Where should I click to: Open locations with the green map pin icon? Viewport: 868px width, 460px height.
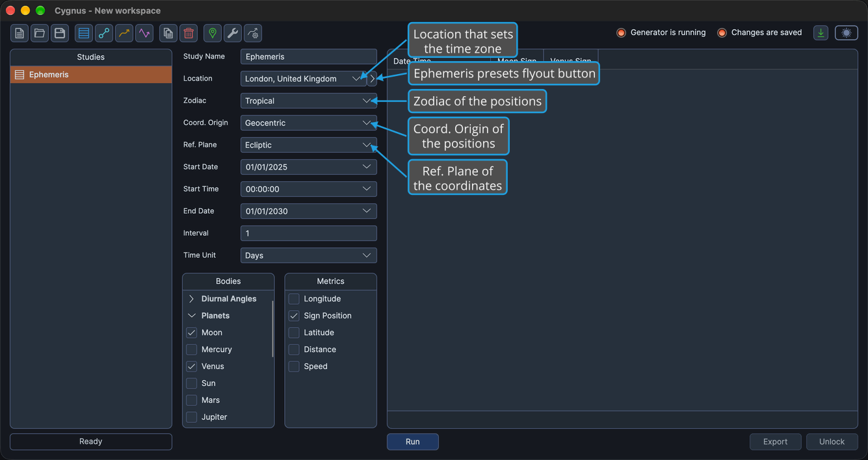[x=213, y=33]
